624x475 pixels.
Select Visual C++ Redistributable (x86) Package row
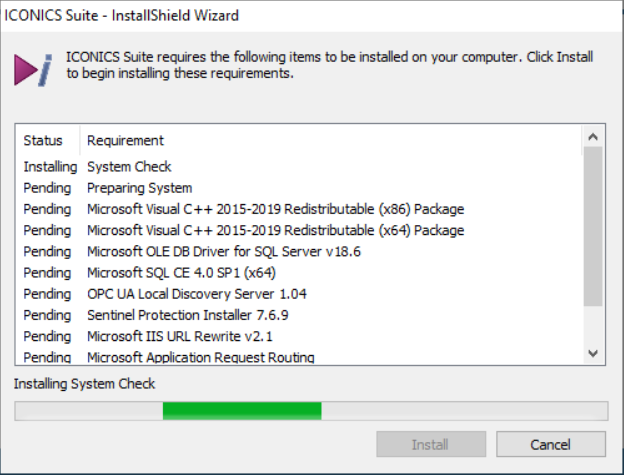coord(298,209)
